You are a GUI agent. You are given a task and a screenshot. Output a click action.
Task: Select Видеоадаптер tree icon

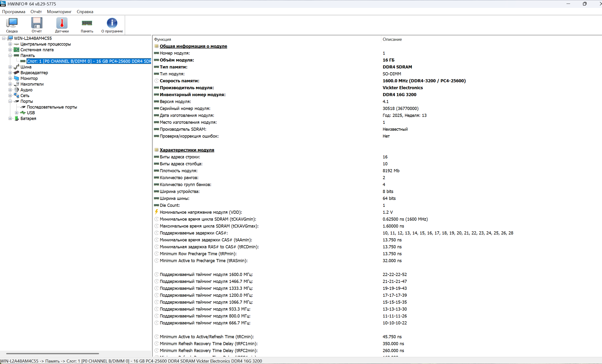[17, 73]
